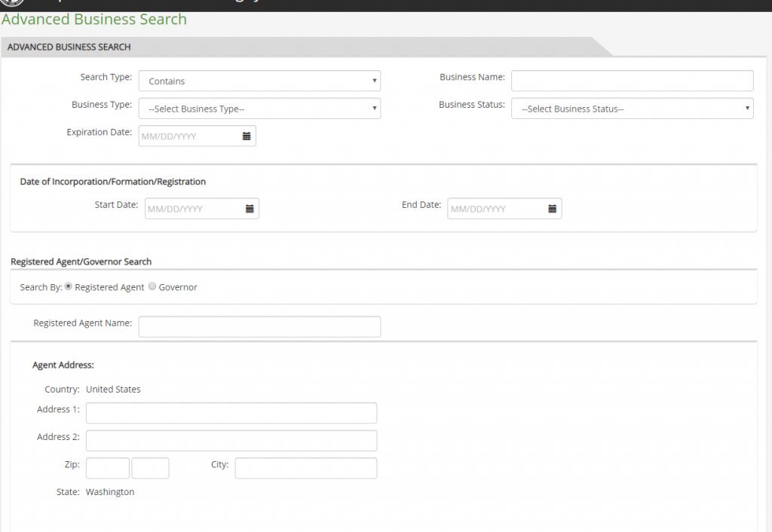Select the 'Washington' state value
Screen dimensions: 772x532
(x=110, y=491)
